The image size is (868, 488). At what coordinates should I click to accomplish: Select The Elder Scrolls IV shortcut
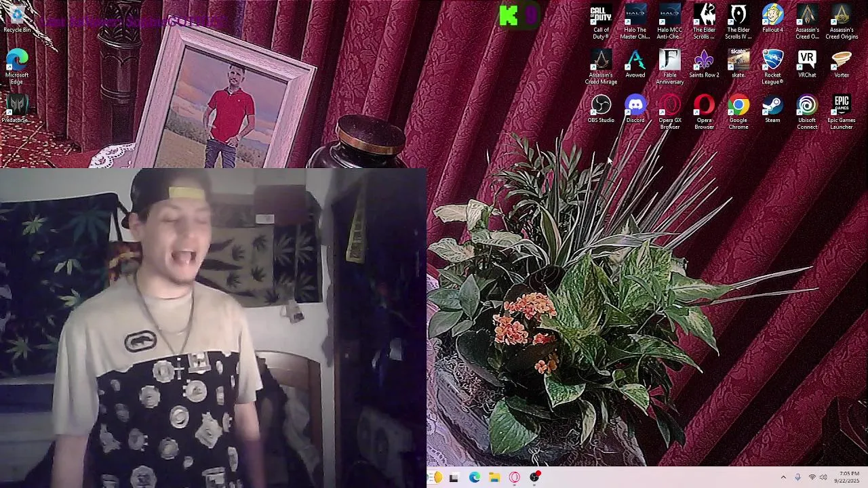[x=738, y=22]
